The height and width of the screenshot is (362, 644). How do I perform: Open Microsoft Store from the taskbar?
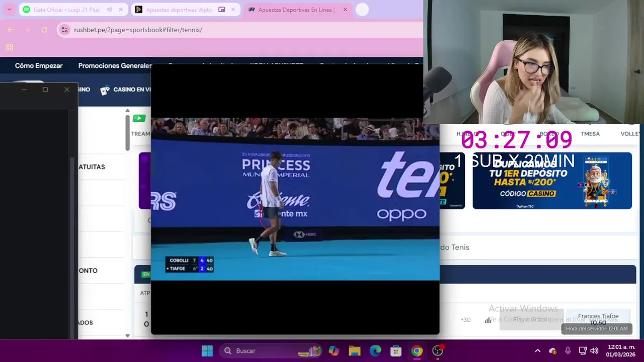(396, 351)
